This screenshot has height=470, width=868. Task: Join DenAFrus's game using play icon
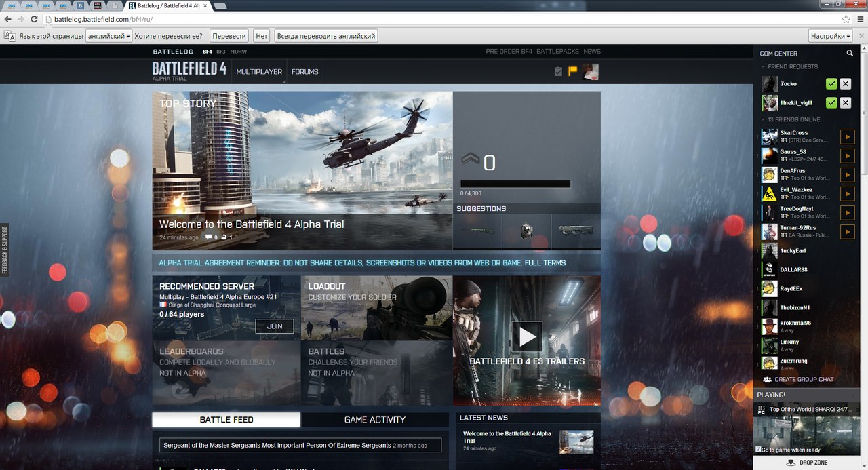click(847, 175)
